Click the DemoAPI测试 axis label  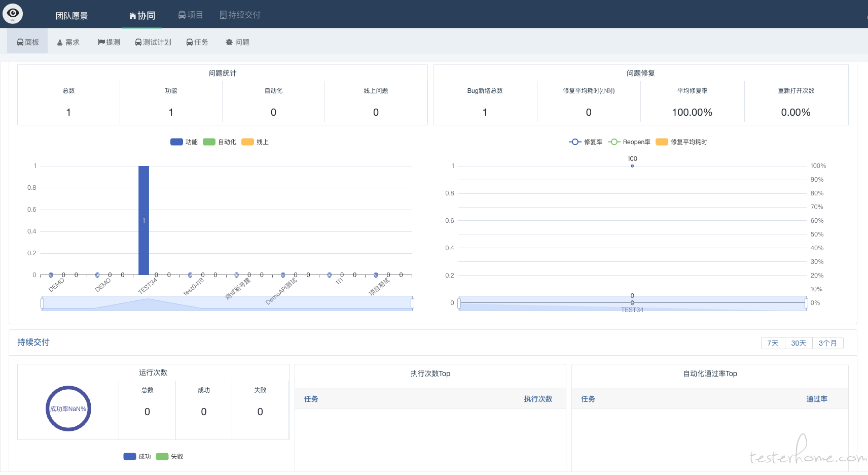click(x=281, y=291)
